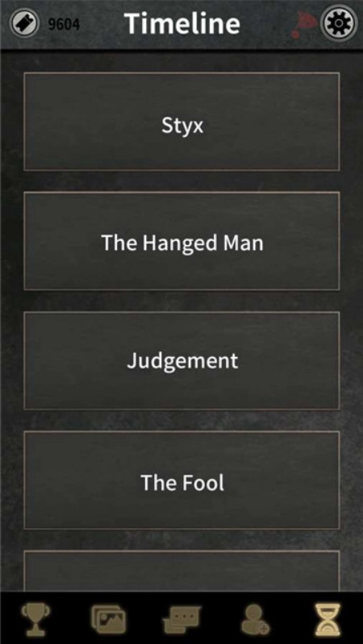
Task: Open the add-friend profile tab
Action: tap(255, 618)
